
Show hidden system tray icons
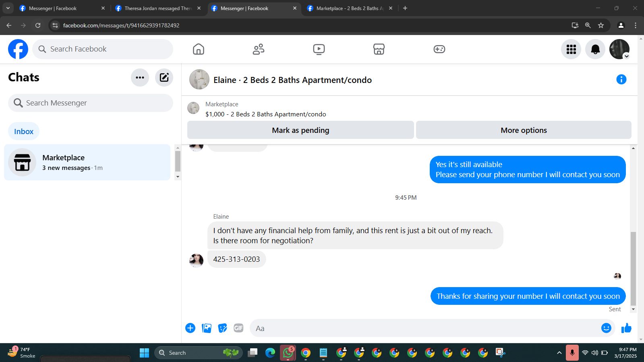coord(559,353)
